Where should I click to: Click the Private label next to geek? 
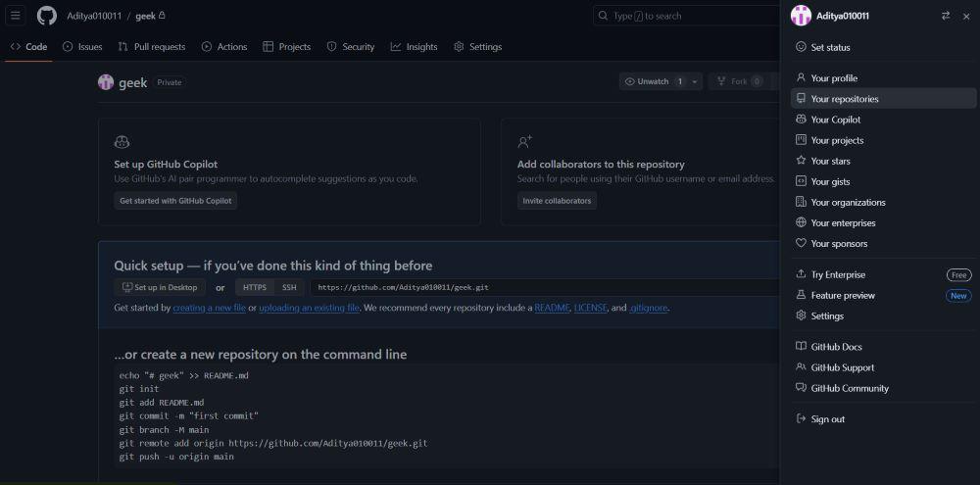(x=169, y=82)
